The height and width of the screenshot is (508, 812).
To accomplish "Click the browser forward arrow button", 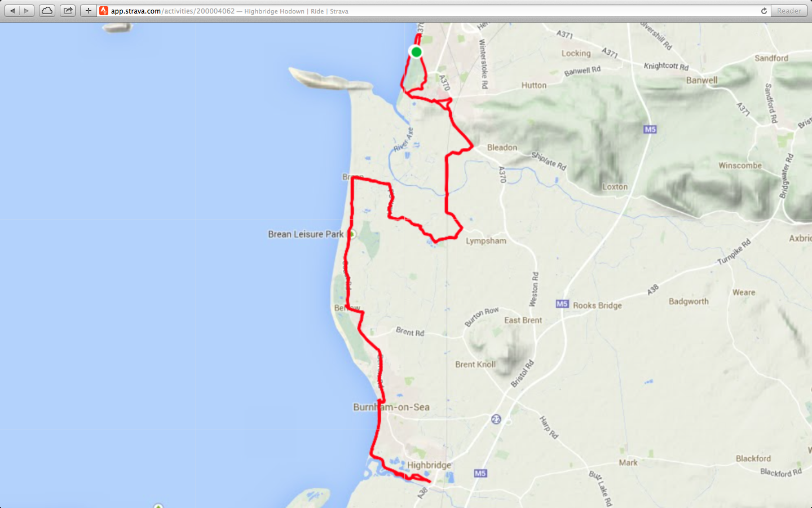I will coord(27,11).
